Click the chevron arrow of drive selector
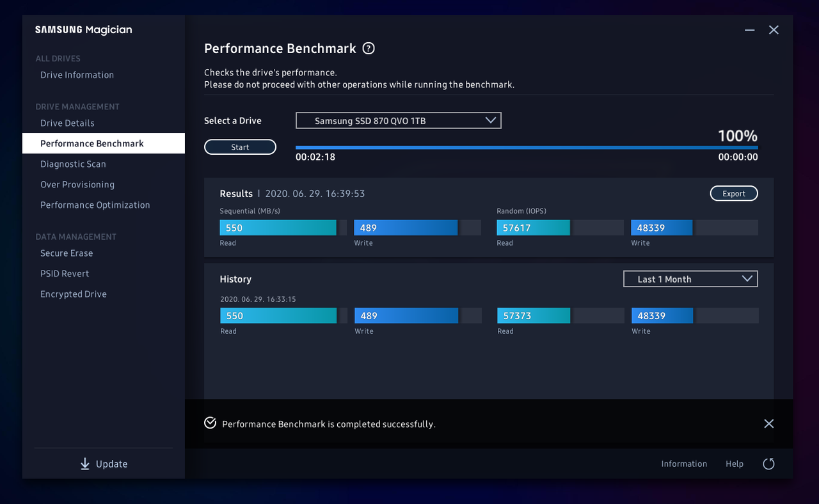 [491, 120]
